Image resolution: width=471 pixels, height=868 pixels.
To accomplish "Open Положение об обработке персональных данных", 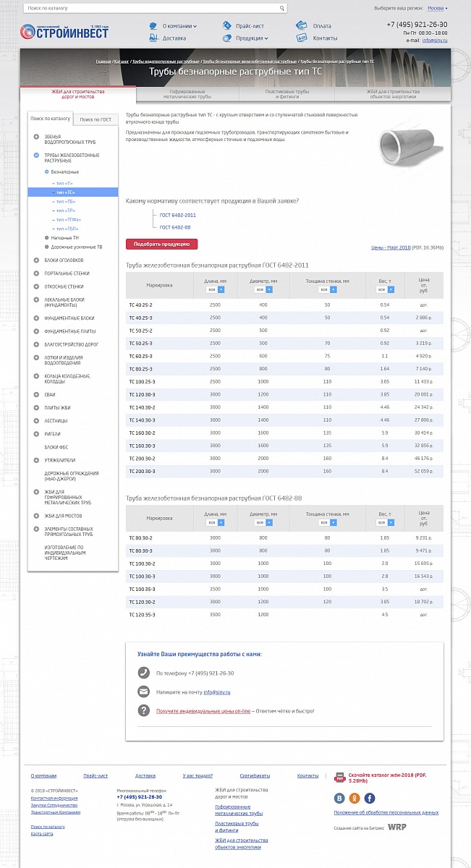I will click(x=386, y=813).
